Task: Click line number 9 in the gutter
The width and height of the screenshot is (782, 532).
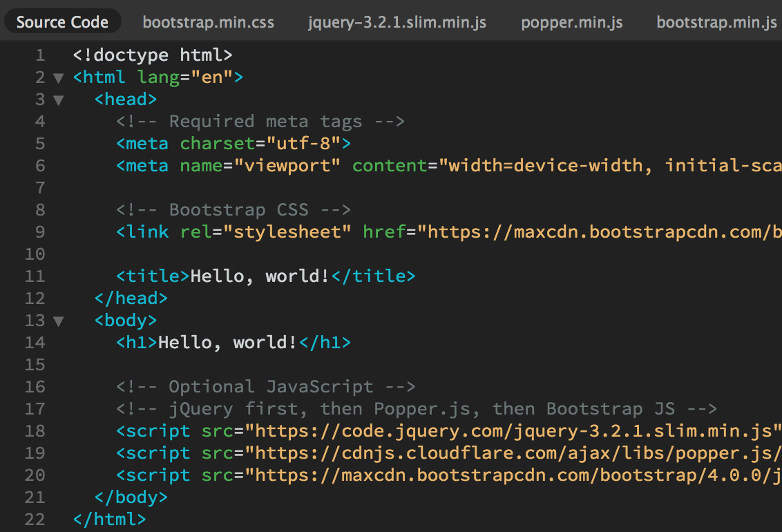Action: tap(40, 232)
